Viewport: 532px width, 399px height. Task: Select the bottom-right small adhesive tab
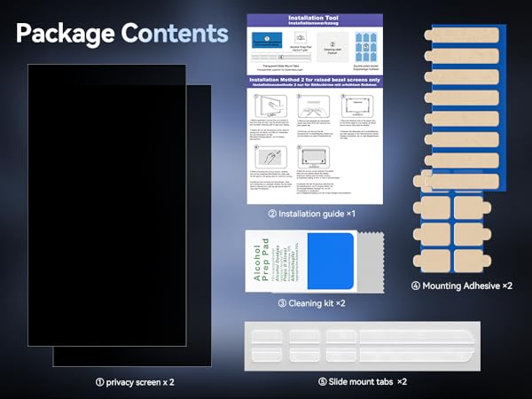tap(473, 261)
